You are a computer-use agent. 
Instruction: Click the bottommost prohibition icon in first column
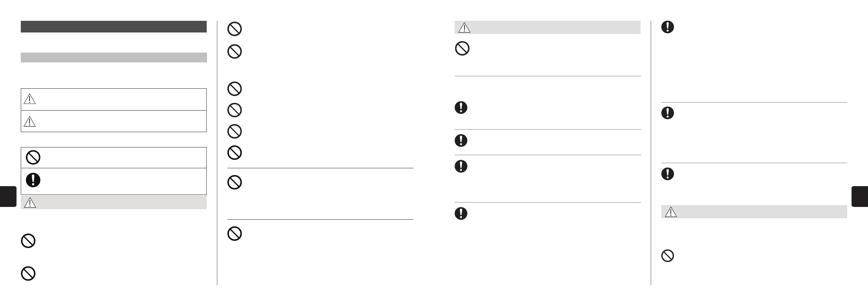point(28,273)
